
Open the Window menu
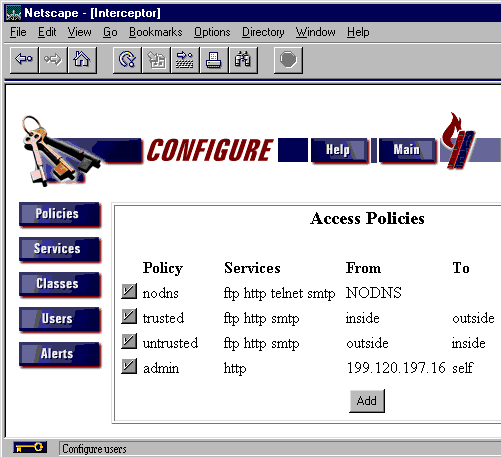[315, 32]
